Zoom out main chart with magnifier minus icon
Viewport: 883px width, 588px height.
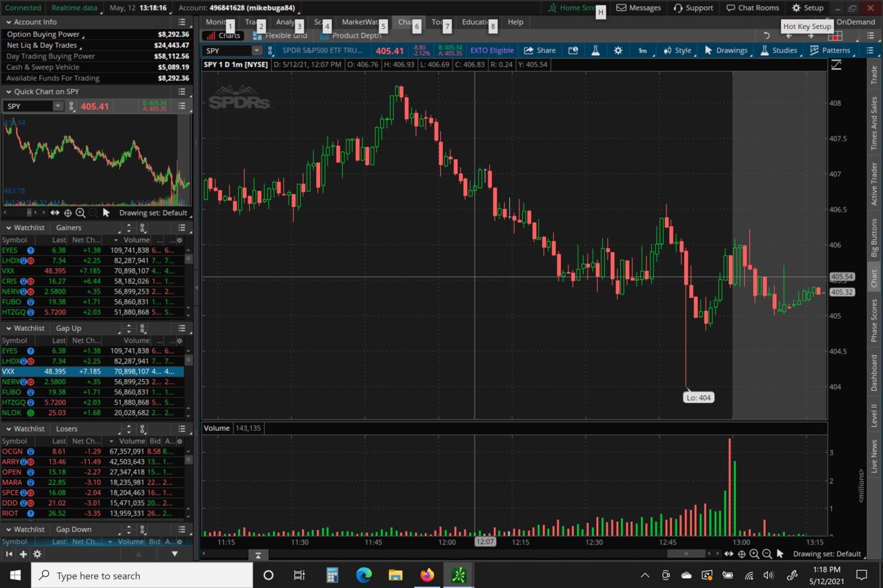coord(766,554)
